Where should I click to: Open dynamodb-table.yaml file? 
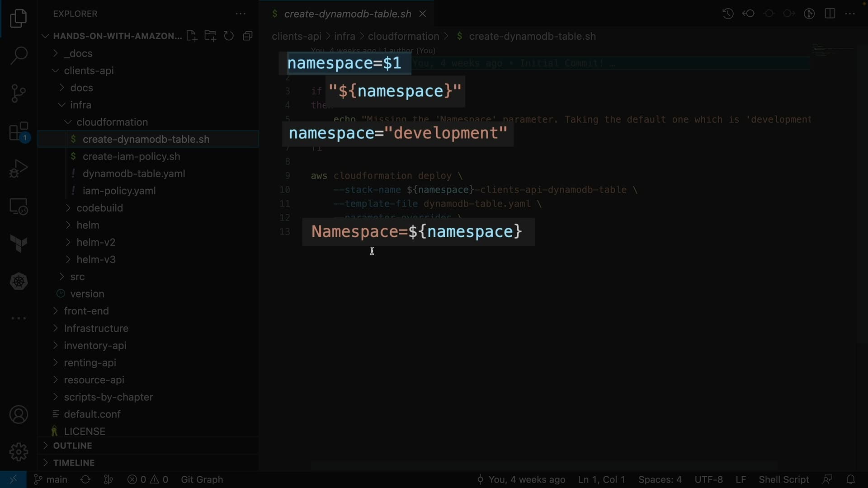pos(134,174)
